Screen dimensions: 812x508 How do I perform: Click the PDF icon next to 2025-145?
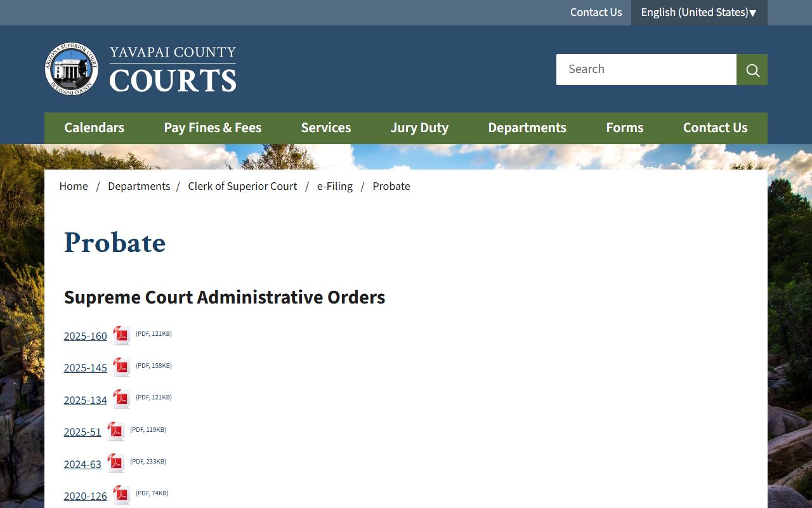coord(121,367)
